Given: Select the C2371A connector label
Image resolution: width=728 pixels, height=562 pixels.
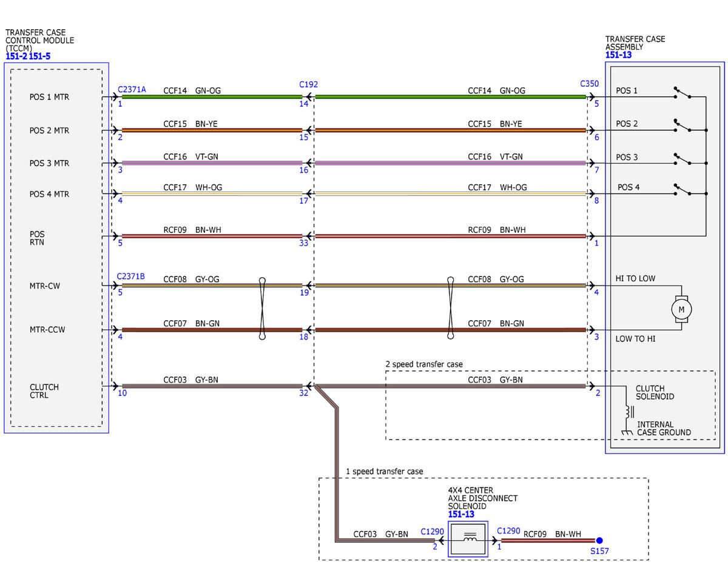Looking at the screenshot, I should click(132, 89).
